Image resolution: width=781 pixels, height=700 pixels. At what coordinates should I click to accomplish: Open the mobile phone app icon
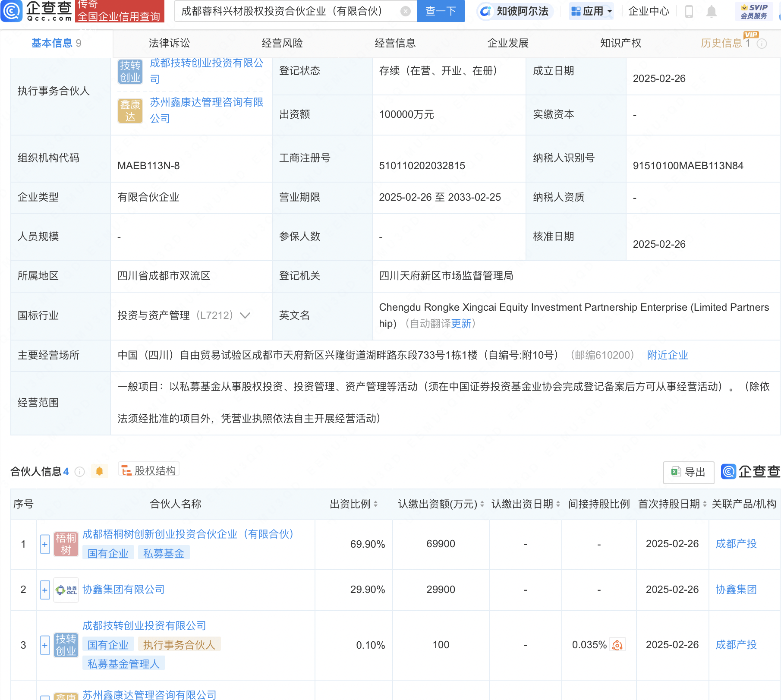click(x=689, y=11)
